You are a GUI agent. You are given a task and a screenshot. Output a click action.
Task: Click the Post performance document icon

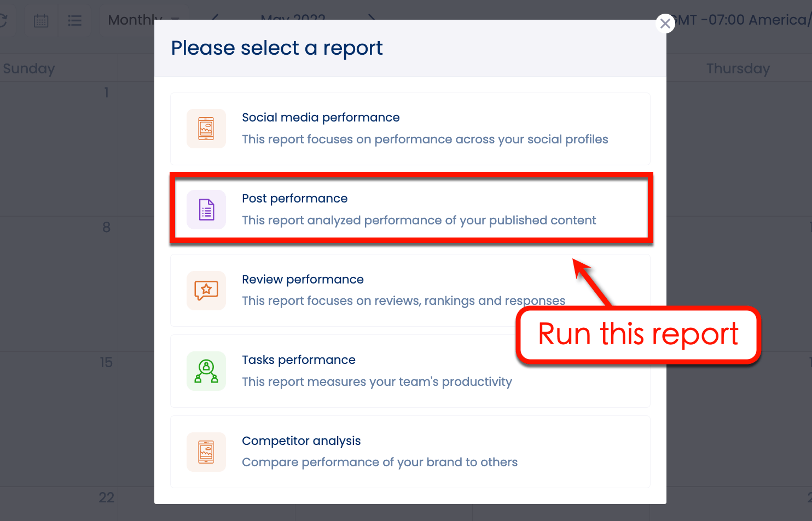[206, 209]
